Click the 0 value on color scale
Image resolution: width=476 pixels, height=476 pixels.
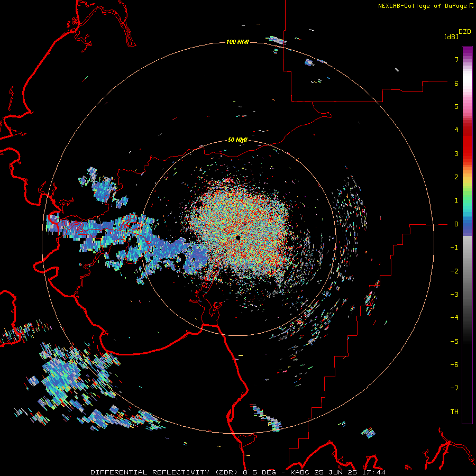(456, 224)
